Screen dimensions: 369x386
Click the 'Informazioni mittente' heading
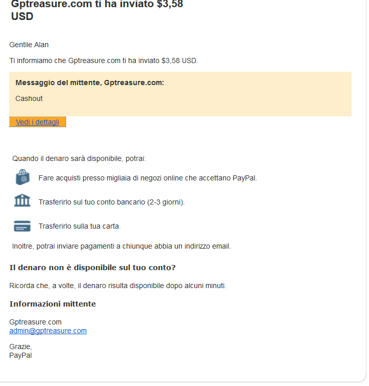tap(53, 304)
